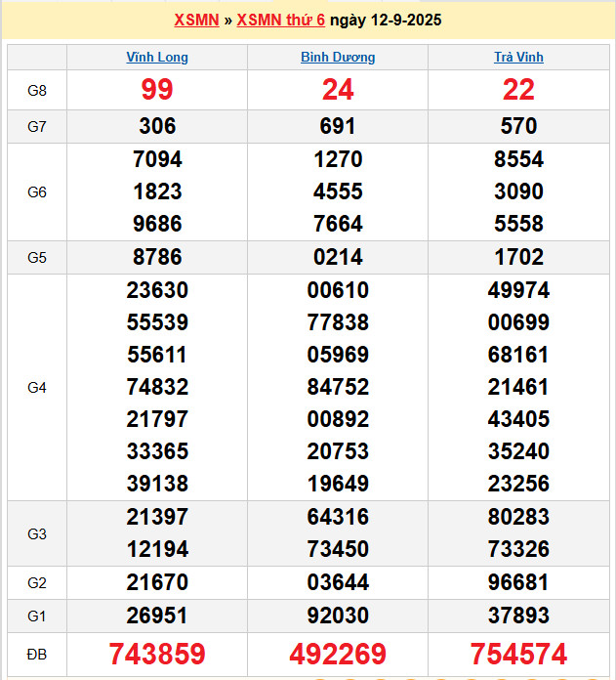This screenshot has height=680, width=616.
Task: Select G6 result 9686
Action: [x=157, y=224]
